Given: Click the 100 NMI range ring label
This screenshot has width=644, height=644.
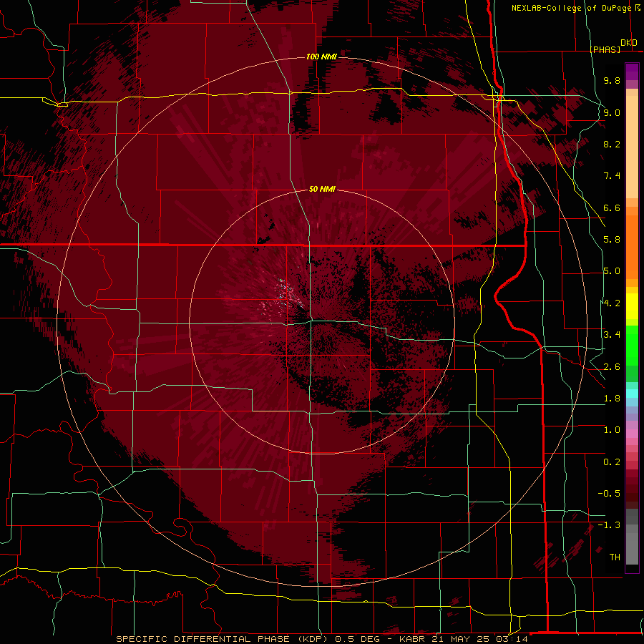Looking at the screenshot, I should coord(321,57).
